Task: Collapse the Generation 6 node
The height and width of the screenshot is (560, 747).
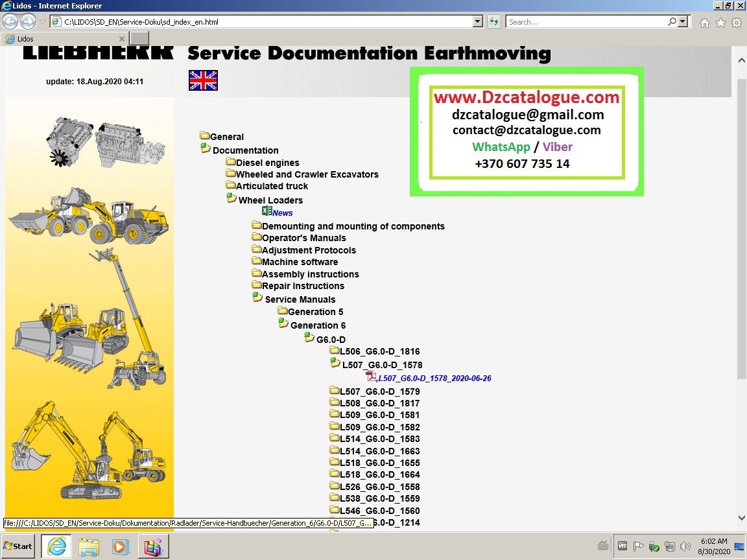Action: pos(283,323)
